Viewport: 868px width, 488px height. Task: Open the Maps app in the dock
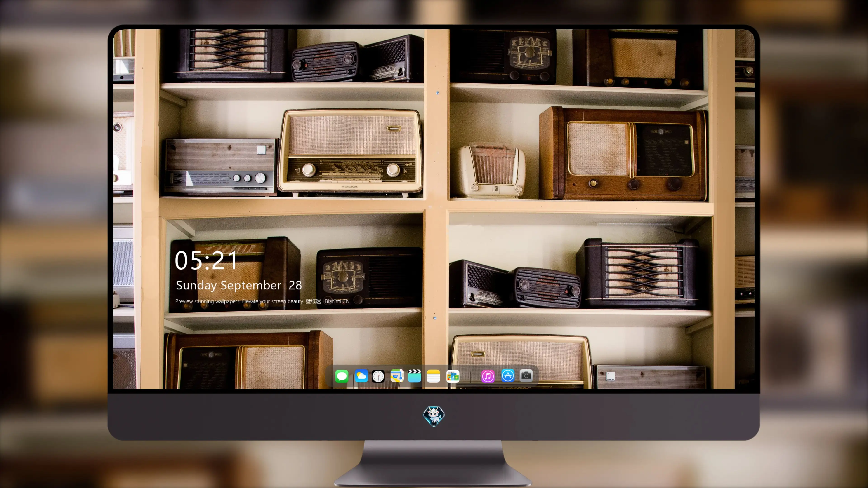tap(397, 376)
